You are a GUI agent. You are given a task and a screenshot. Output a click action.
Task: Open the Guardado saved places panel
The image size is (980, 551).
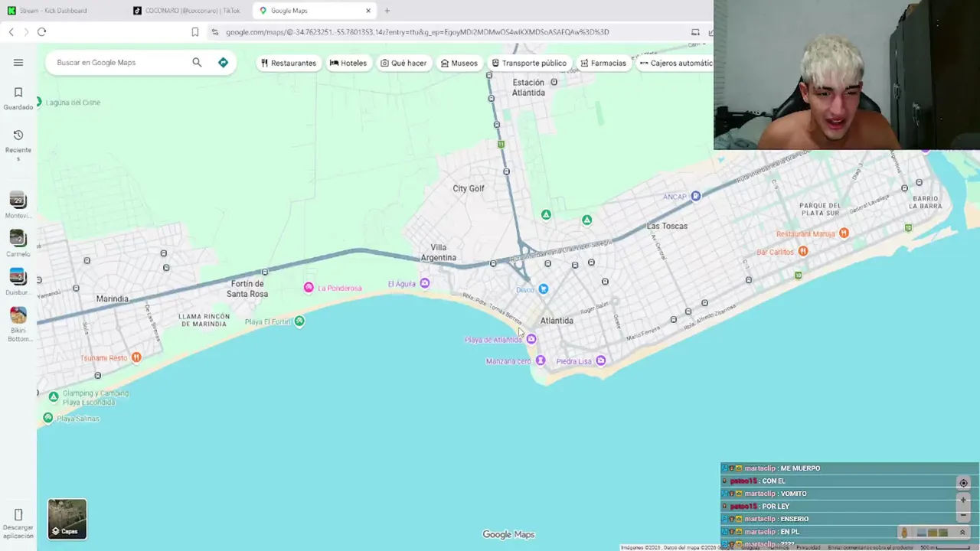coord(18,99)
